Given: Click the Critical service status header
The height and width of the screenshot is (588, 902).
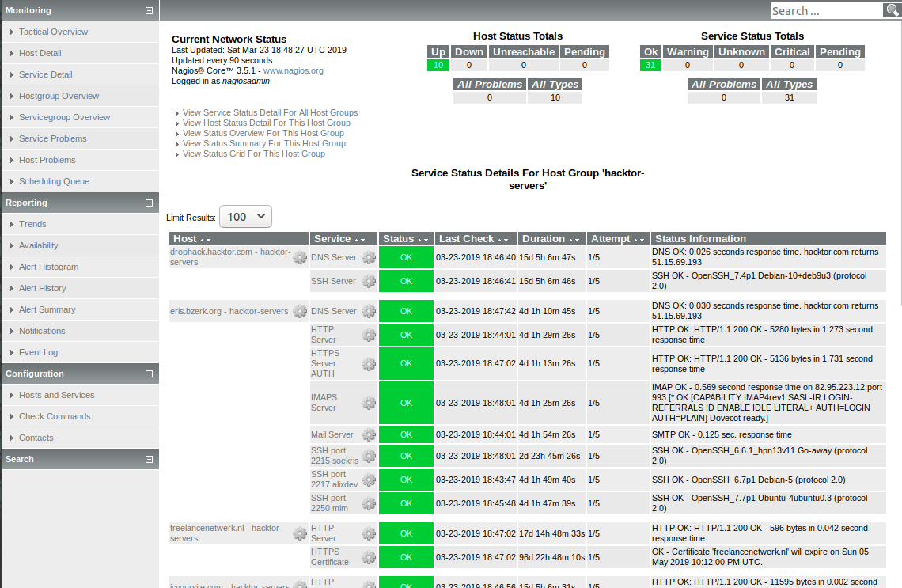Looking at the screenshot, I should [792, 51].
